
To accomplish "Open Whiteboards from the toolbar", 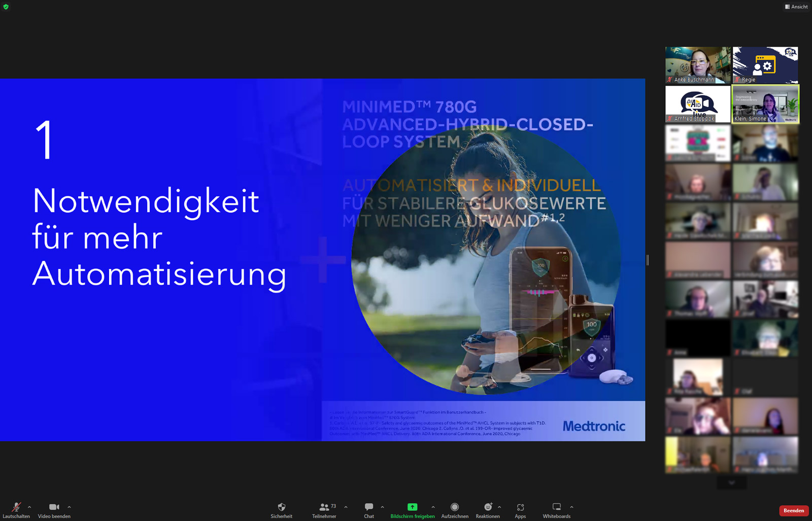I will [x=556, y=510].
